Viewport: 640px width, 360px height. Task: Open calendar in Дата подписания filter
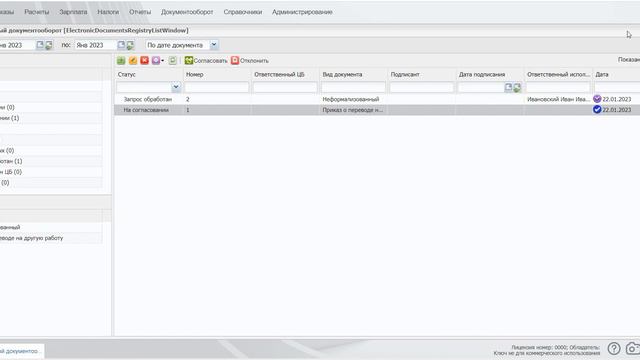[x=508, y=87]
